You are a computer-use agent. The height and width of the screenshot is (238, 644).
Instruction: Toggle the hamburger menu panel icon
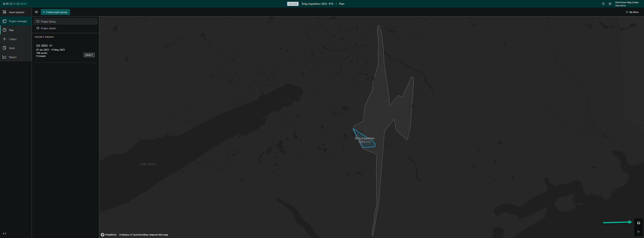point(36,12)
